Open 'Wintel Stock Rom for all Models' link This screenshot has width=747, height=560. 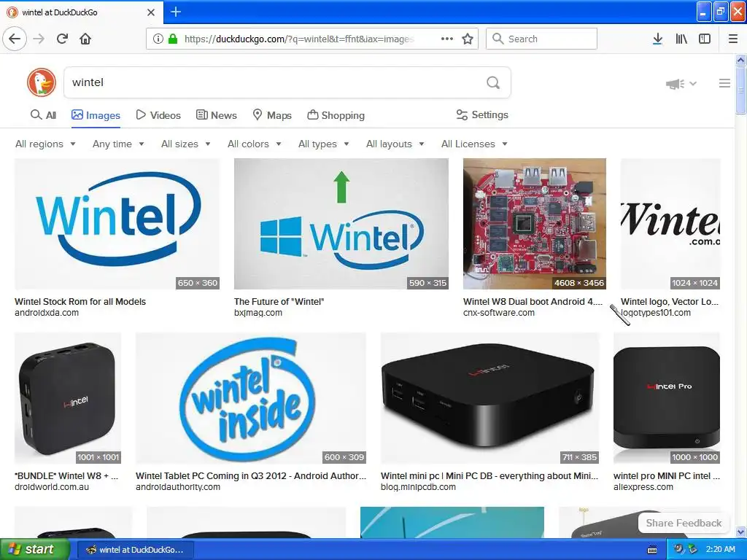click(x=80, y=301)
